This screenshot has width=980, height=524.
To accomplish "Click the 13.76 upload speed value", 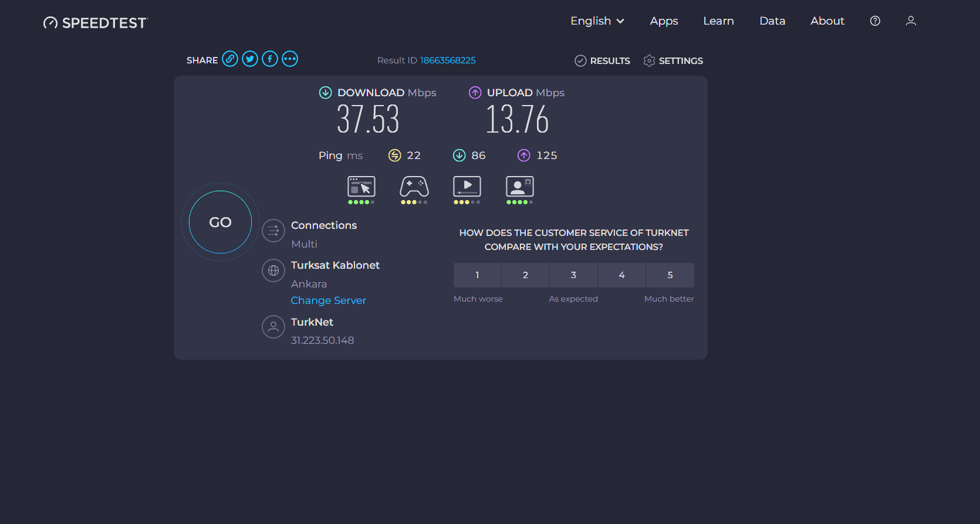I will pyautogui.click(x=517, y=119).
